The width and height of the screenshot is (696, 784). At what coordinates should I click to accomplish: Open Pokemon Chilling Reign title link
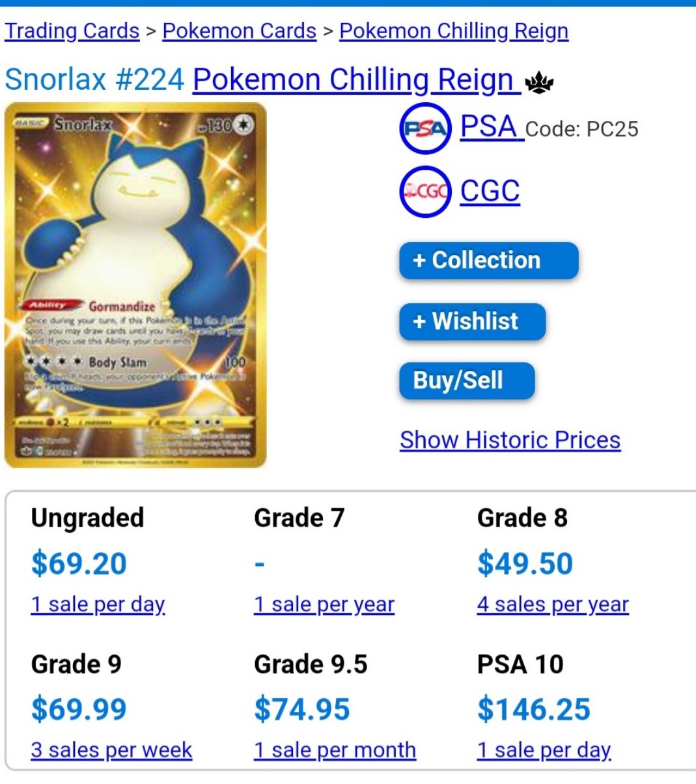[x=356, y=80]
